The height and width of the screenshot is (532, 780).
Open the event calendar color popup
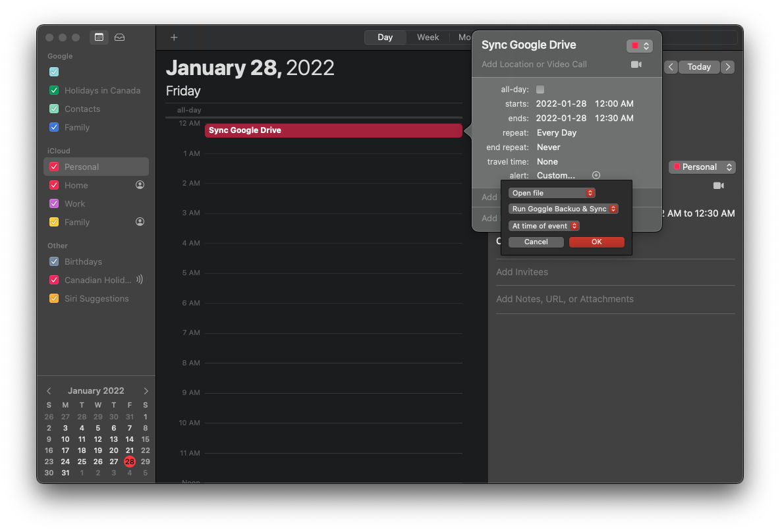tap(639, 45)
